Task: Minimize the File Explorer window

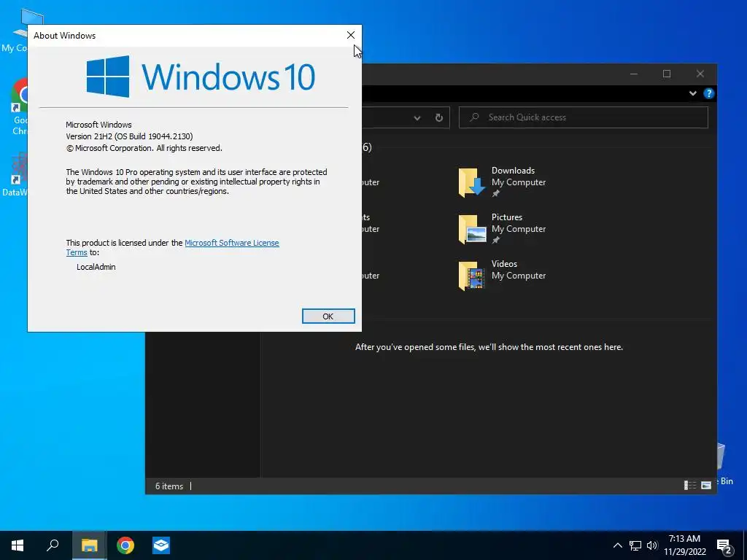Action: point(634,74)
